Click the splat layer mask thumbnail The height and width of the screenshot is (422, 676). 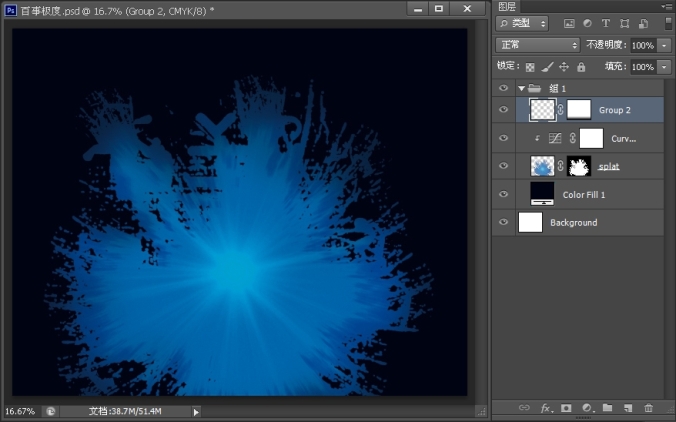(x=580, y=166)
